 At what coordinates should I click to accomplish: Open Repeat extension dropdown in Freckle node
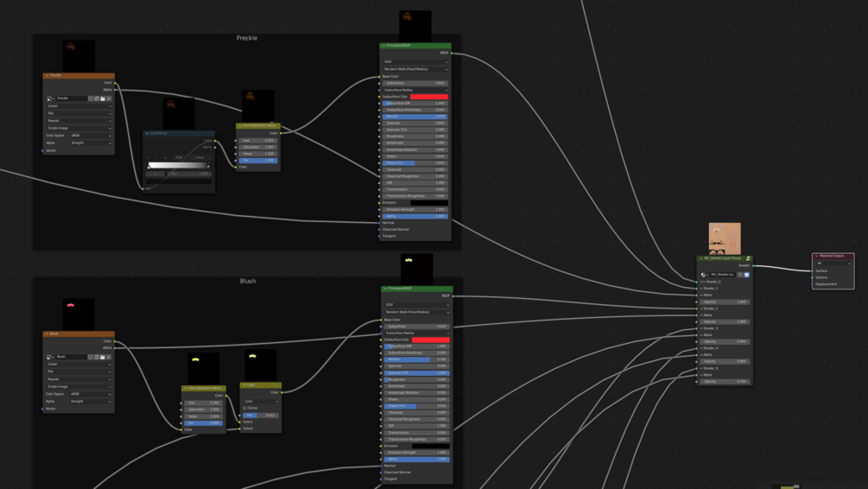point(79,121)
